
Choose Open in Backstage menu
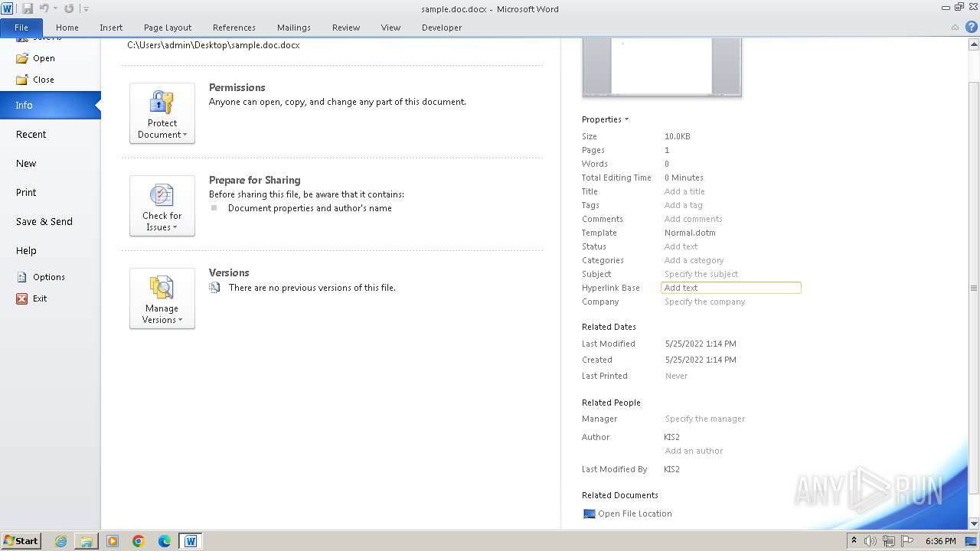(36, 58)
